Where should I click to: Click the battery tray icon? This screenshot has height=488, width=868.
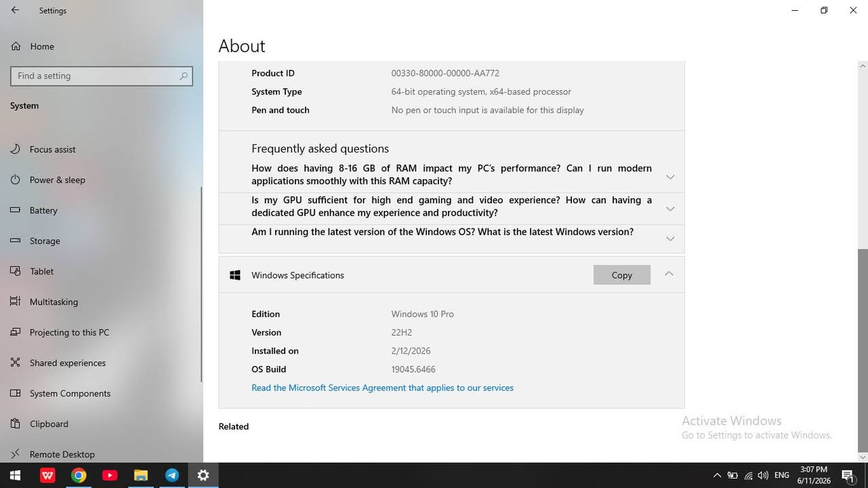(x=732, y=475)
